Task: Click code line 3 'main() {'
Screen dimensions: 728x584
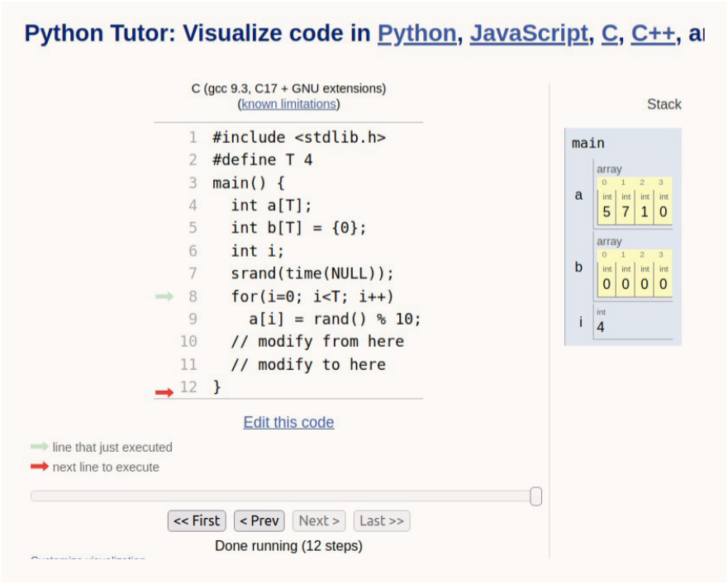Action: (249, 183)
